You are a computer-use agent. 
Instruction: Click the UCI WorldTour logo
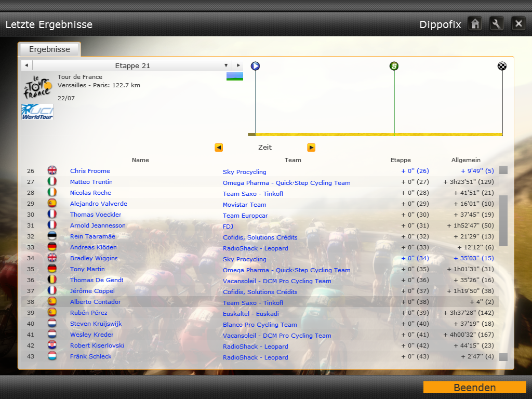38,112
